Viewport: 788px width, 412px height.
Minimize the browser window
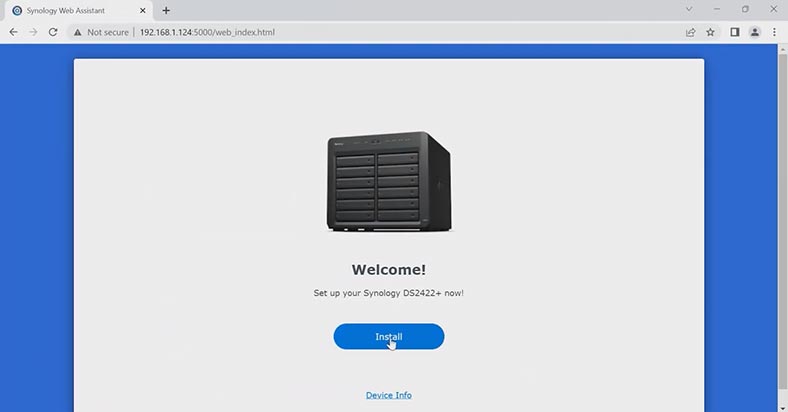coord(717,10)
